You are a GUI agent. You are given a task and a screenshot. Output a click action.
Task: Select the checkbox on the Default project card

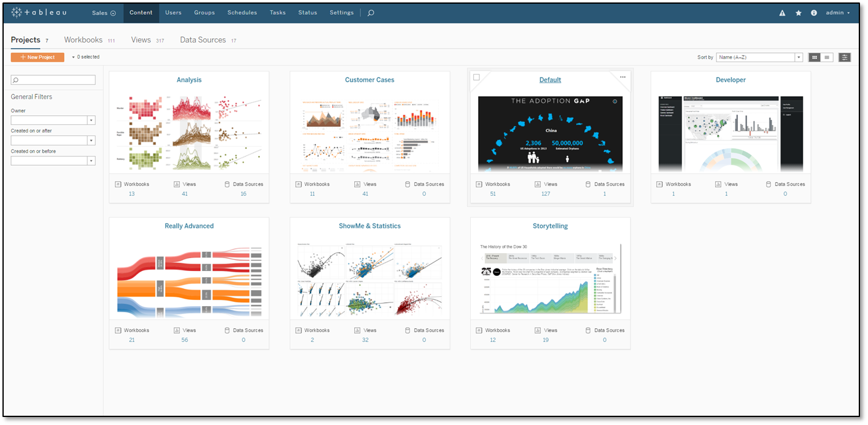point(477,77)
